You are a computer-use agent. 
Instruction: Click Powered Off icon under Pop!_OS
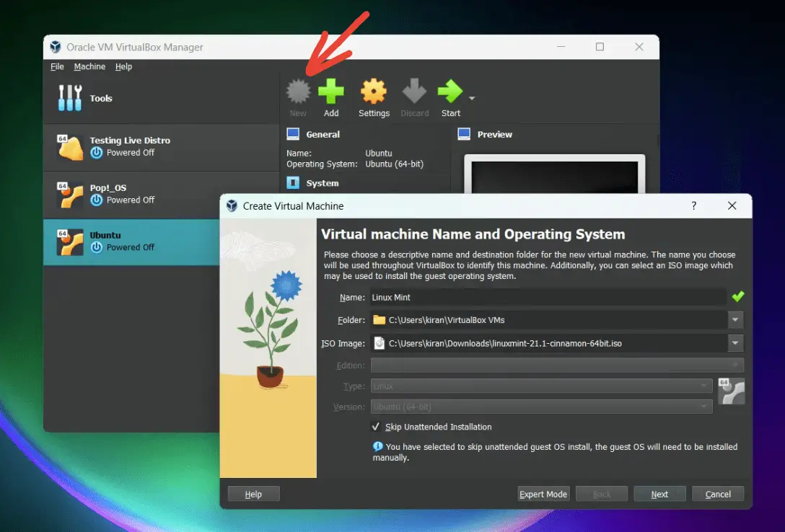click(97, 200)
